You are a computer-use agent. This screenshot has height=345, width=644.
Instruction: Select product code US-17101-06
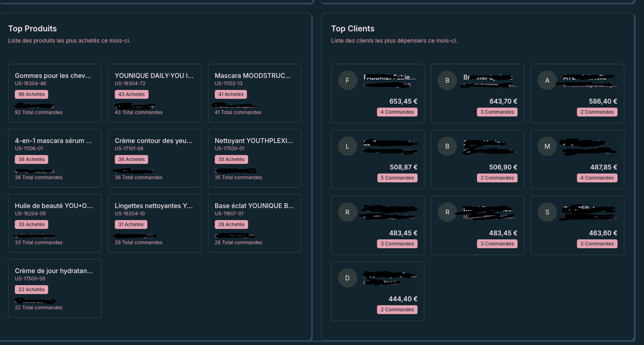pos(129,149)
